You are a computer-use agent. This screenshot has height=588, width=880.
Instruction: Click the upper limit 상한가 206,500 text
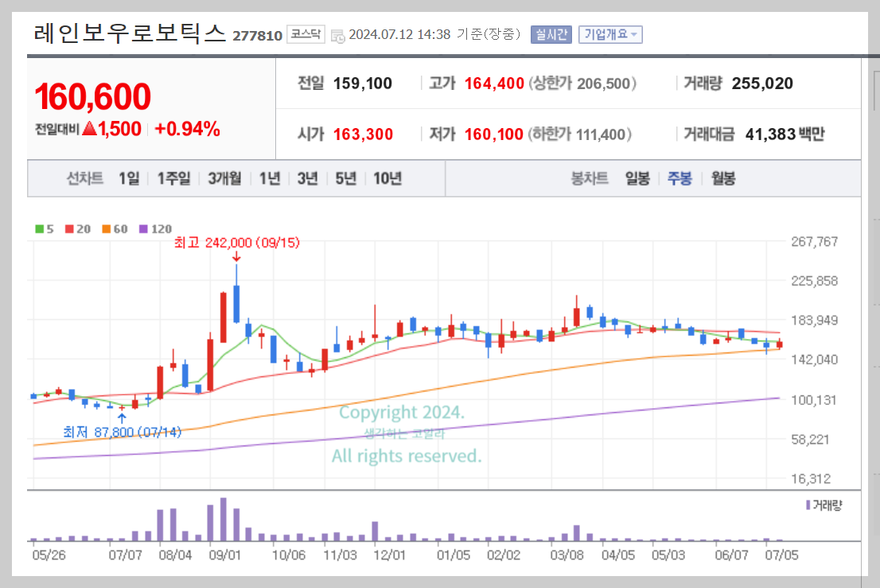pos(582,84)
